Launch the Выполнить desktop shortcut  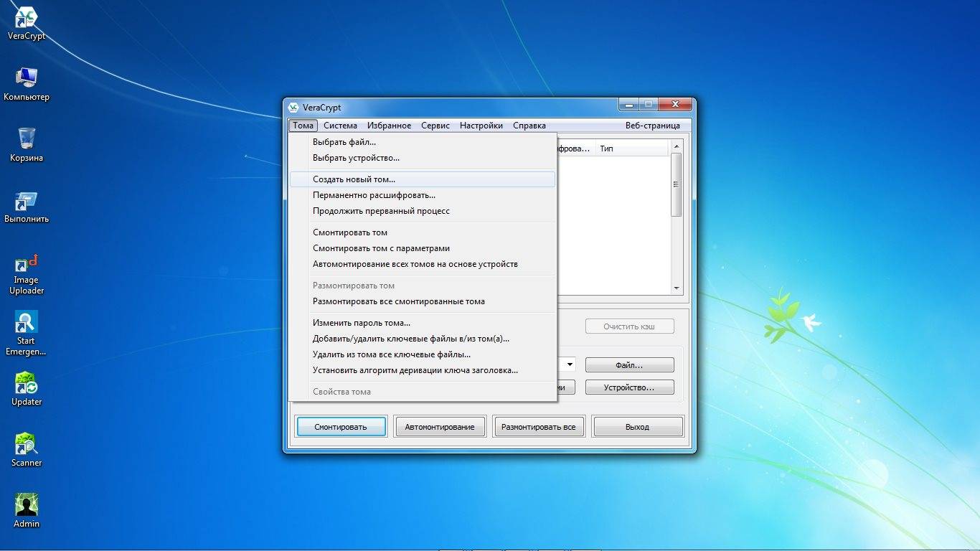tap(27, 207)
